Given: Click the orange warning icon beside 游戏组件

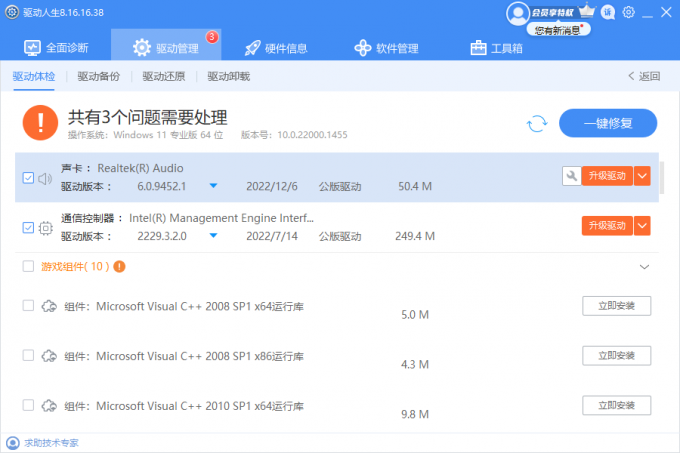Looking at the screenshot, I should pos(119,267).
